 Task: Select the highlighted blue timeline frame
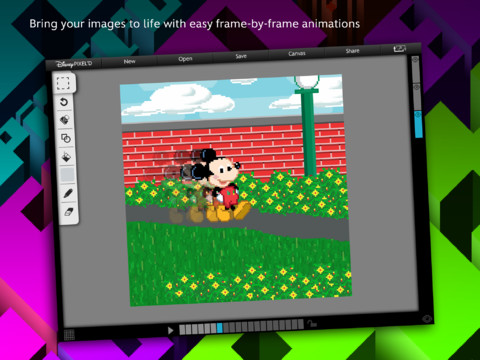[x=219, y=328]
